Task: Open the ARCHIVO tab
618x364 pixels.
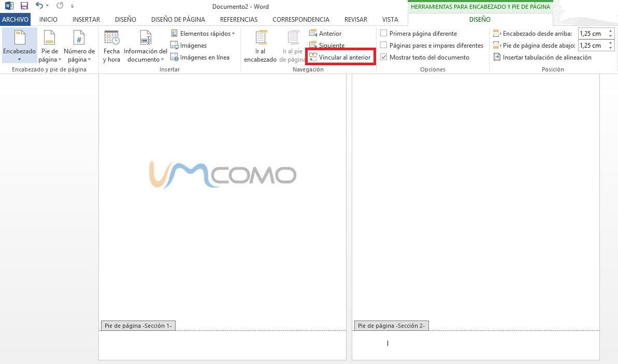Action: coord(15,19)
